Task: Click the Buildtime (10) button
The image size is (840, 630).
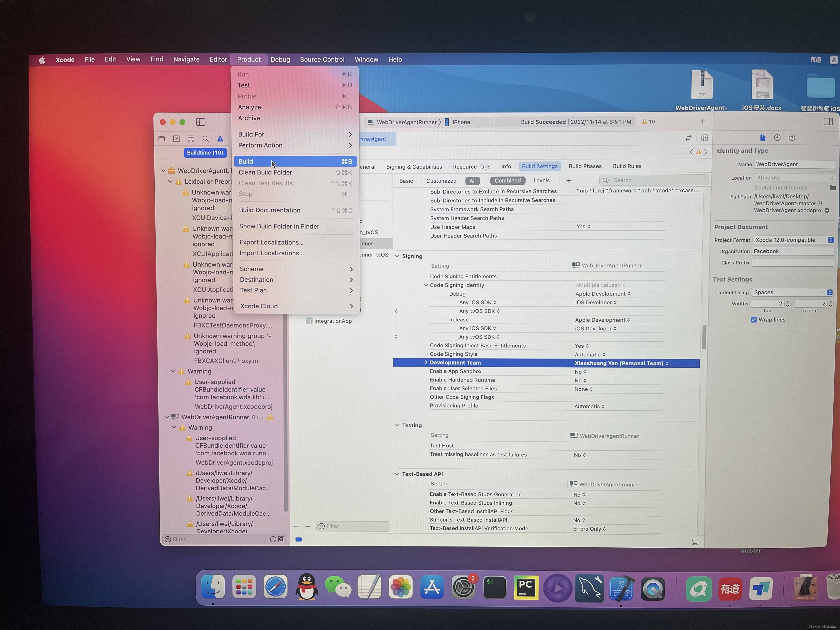Action: tap(205, 153)
